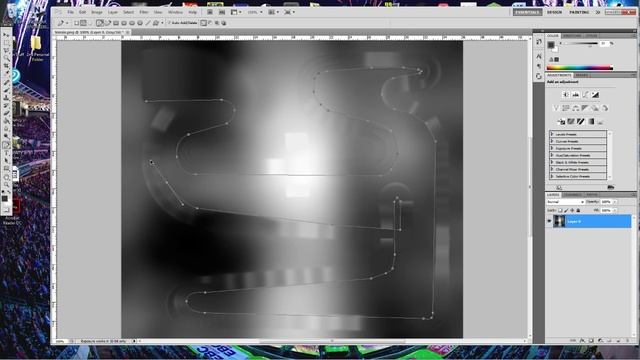Select the Gradient tool
Screen dimensions: 640x360
(7, 121)
